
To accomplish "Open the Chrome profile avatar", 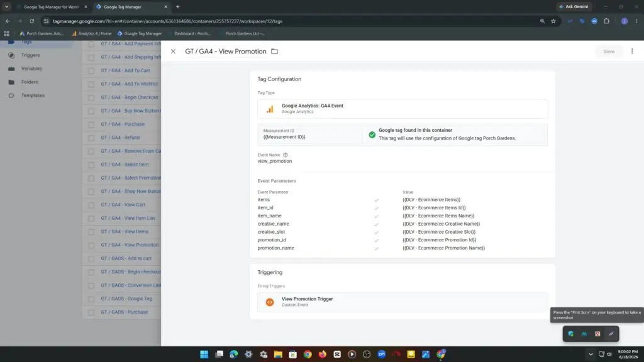I will pyautogui.click(x=625, y=21).
